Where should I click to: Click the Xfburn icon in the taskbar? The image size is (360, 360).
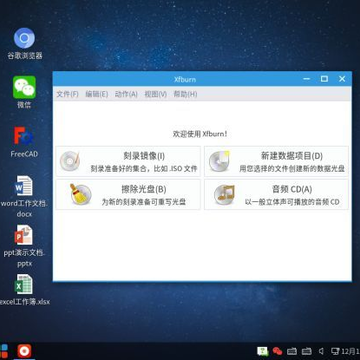(x=24, y=351)
